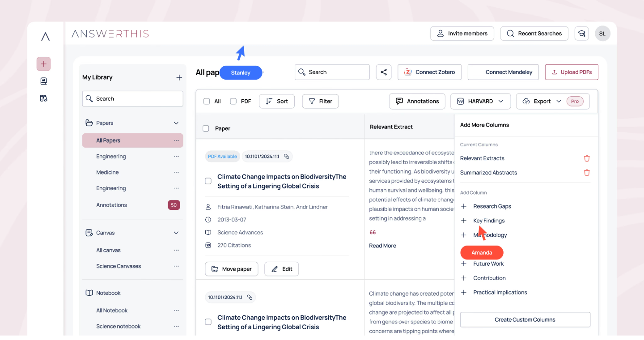Open Annotations in sidebar
Image resolution: width=644 pixels, height=340 pixels.
click(x=111, y=205)
